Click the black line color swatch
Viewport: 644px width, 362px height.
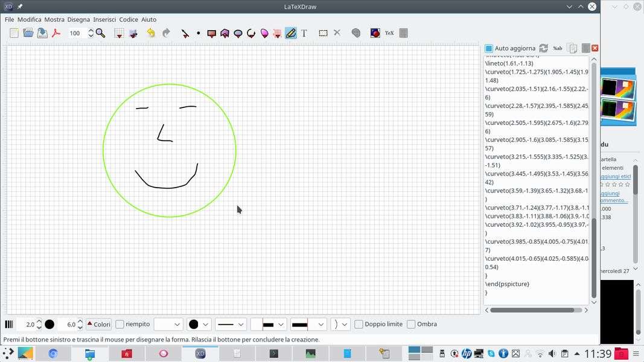coord(49,324)
